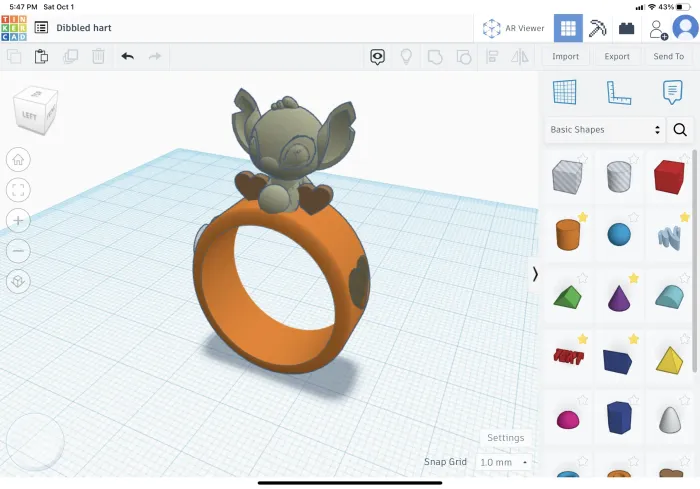Viewport: 700px width, 489px height.
Task: Select the yellow Pyramid shape
Action: 670,360
